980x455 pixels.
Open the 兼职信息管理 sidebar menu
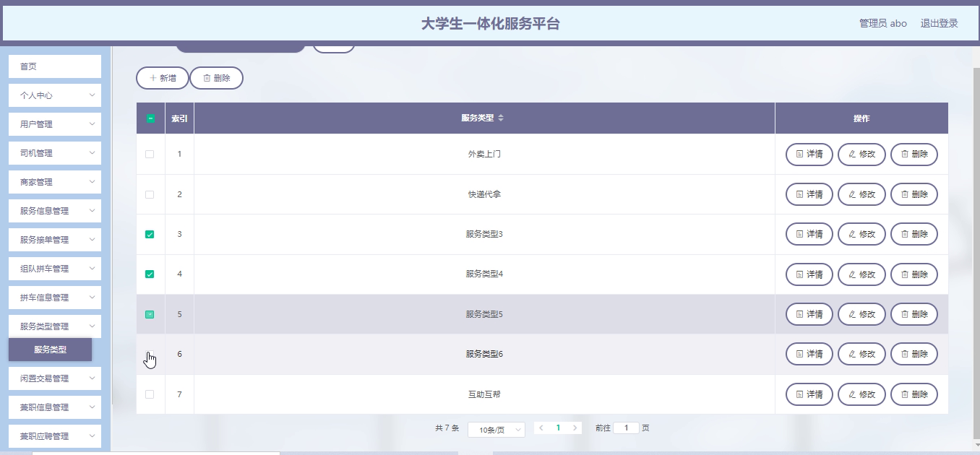(55, 407)
